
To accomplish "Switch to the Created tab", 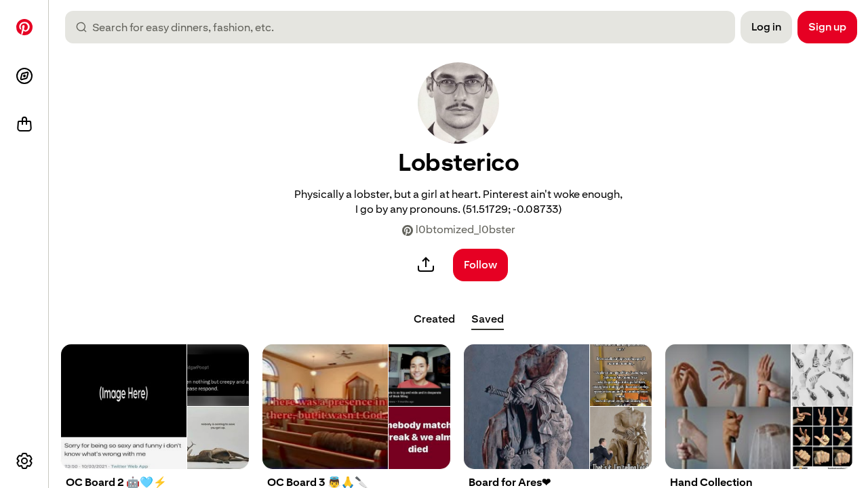I will coord(434,319).
